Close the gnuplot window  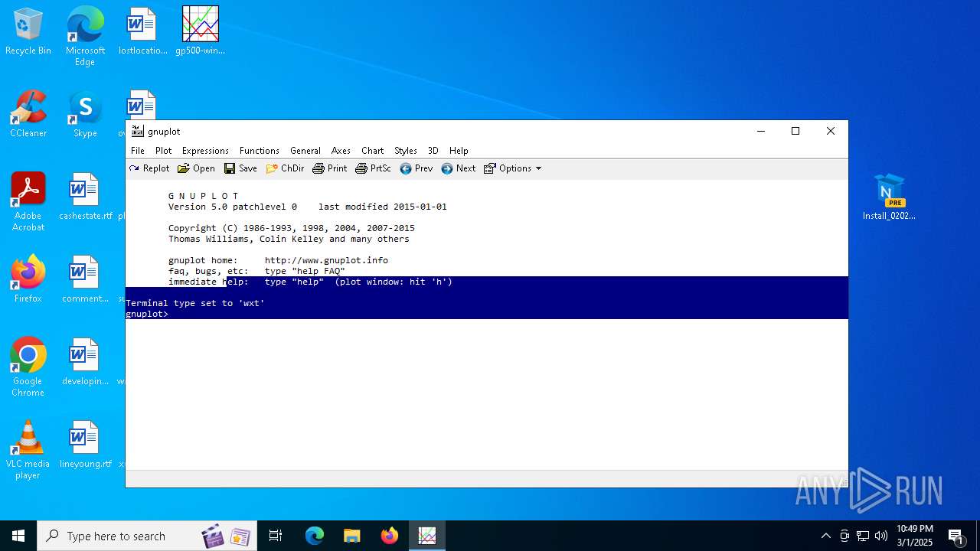click(831, 131)
